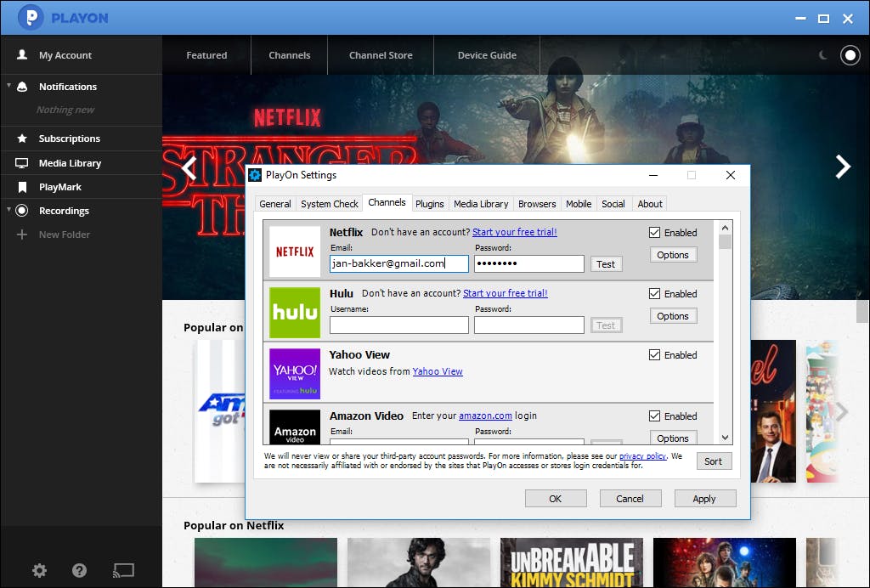Open the Featured page tab
This screenshot has height=588, width=870.
(x=206, y=55)
